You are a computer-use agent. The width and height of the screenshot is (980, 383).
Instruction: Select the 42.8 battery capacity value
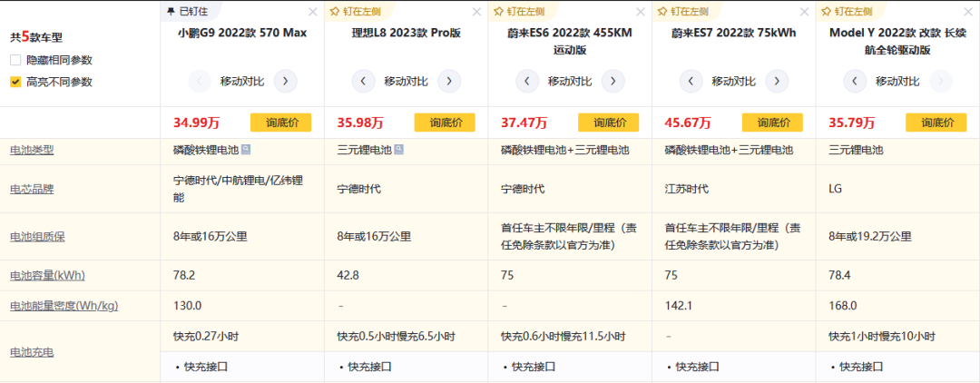pos(347,275)
